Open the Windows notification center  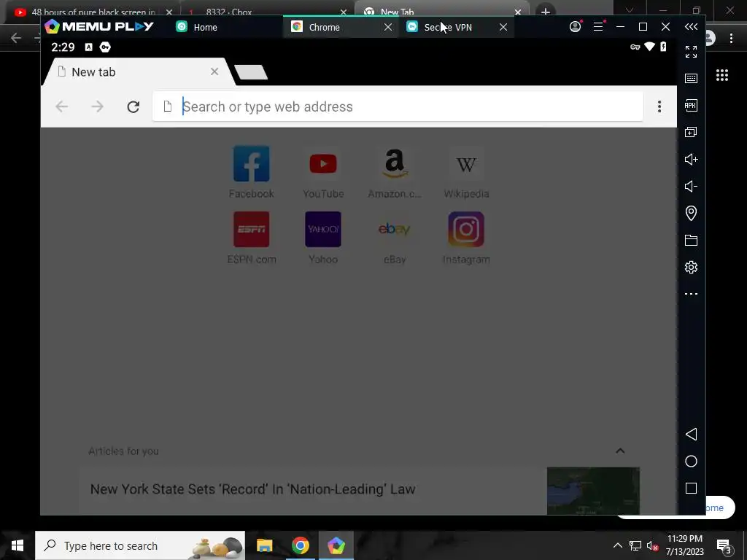[x=724, y=545]
